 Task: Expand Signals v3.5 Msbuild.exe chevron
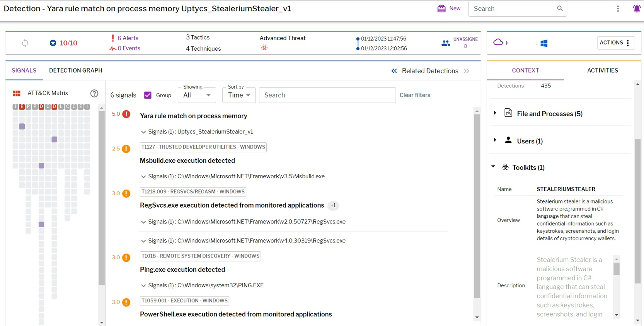coord(143,177)
